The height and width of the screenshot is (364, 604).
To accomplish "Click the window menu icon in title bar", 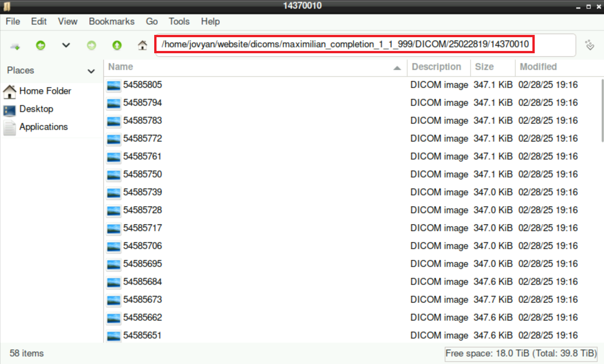I will click(x=7, y=6).
